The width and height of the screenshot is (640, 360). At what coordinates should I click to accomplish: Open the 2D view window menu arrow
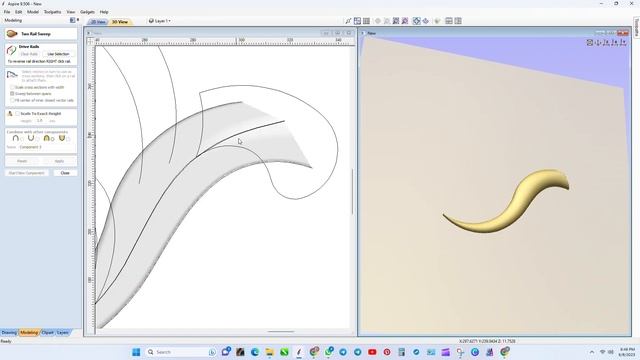89,33
